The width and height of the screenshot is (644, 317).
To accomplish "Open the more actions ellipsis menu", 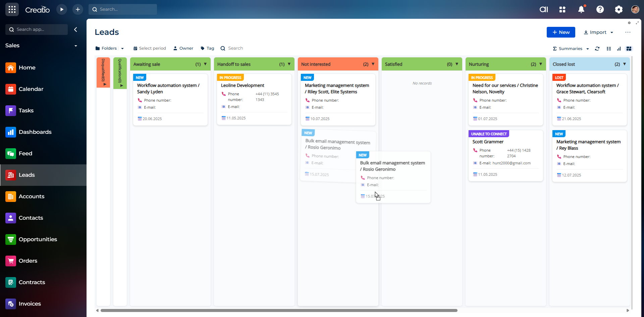I will (x=628, y=32).
